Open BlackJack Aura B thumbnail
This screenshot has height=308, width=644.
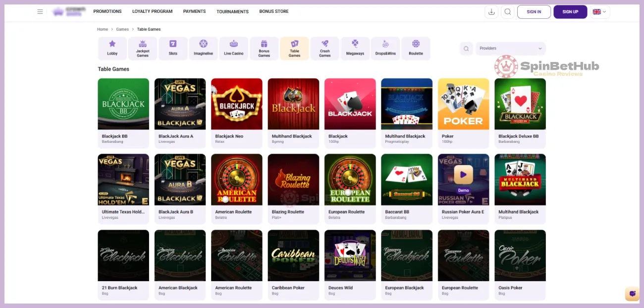click(180, 180)
